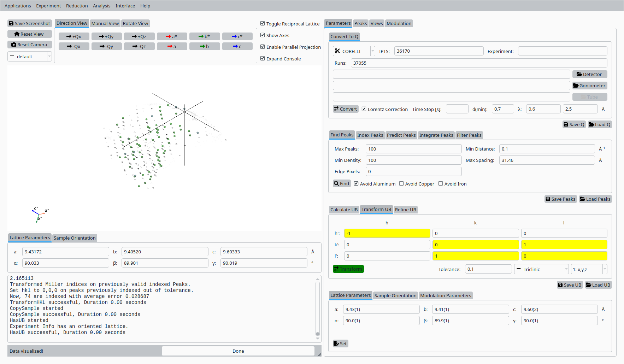Open the default view style dropdown
Image resolution: width=624 pixels, height=364 pixels.
(30, 57)
